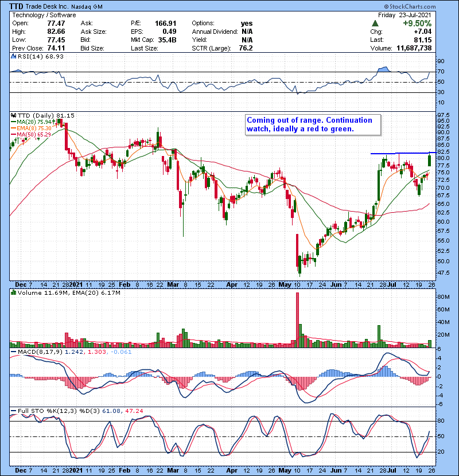The width and height of the screenshot is (459, 476).
Task: Click the P/E value 166.91
Action: (166, 24)
